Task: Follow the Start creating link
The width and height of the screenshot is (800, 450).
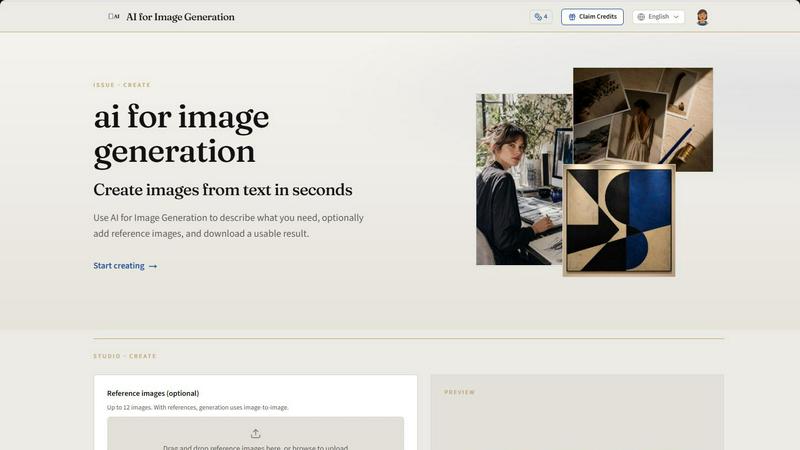Action: pos(125,266)
